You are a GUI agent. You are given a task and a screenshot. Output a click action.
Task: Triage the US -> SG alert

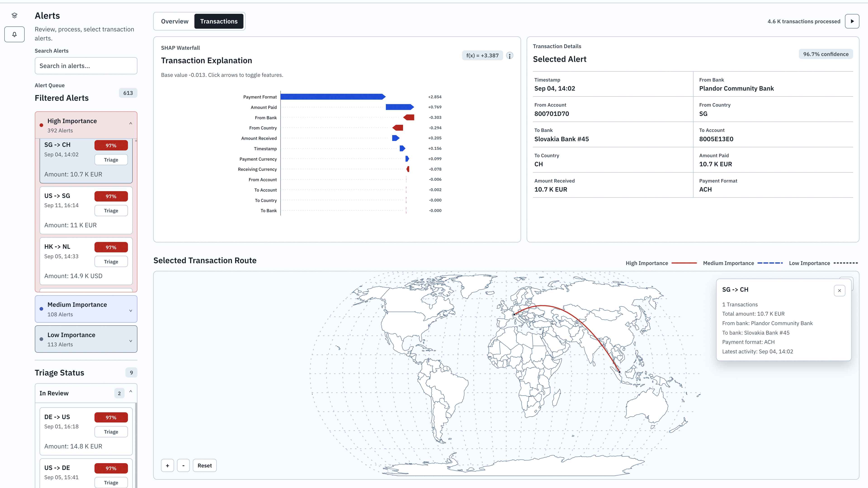coord(111,211)
